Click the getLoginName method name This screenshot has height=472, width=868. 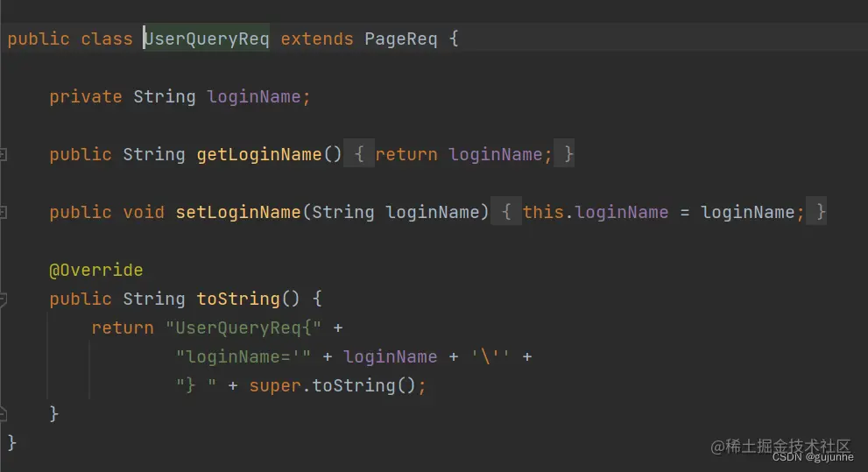(x=259, y=154)
